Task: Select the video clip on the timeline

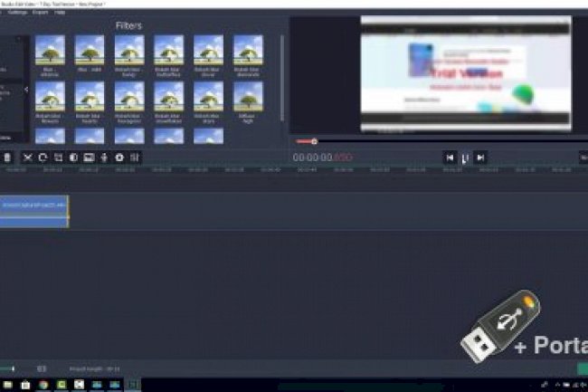Action: (33, 211)
